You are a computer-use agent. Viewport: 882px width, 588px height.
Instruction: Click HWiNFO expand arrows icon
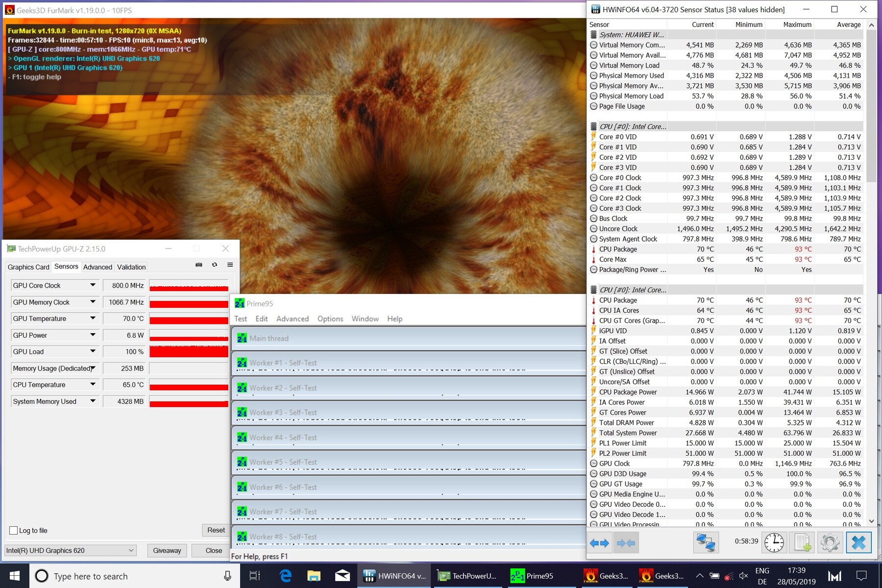[x=599, y=542]
